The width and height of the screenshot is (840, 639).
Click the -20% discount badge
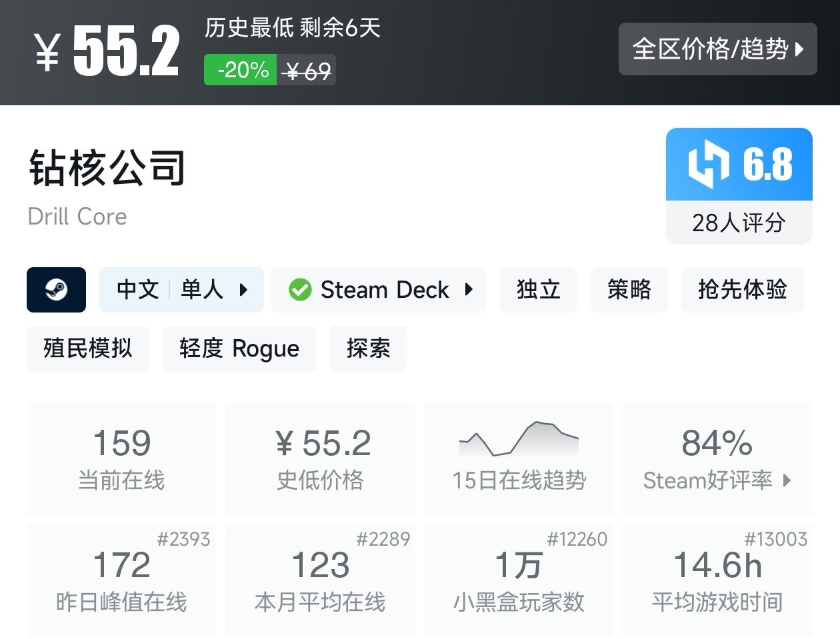(x=240, y=69)
